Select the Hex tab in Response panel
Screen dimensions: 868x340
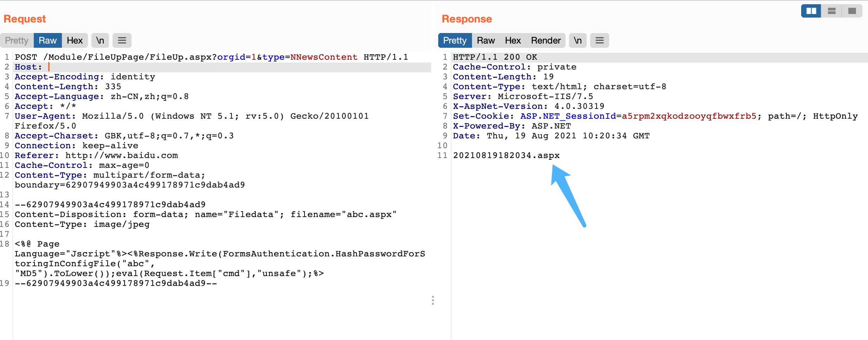coord(513,40)
